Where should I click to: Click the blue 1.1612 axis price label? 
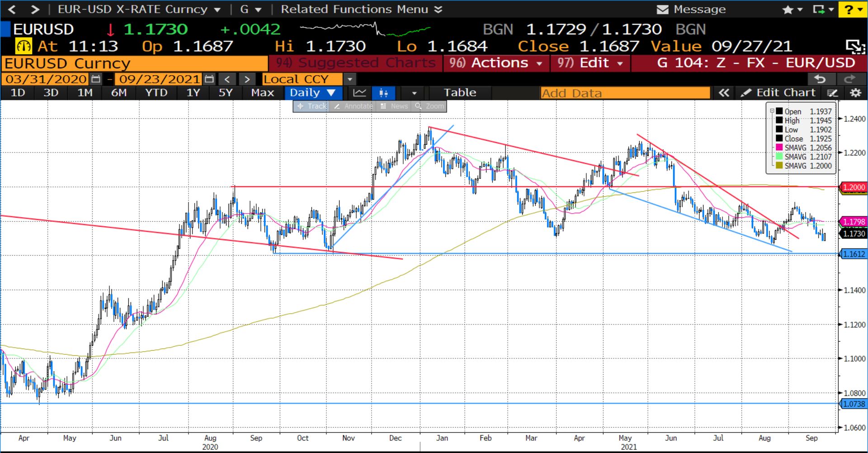(853, 254)
